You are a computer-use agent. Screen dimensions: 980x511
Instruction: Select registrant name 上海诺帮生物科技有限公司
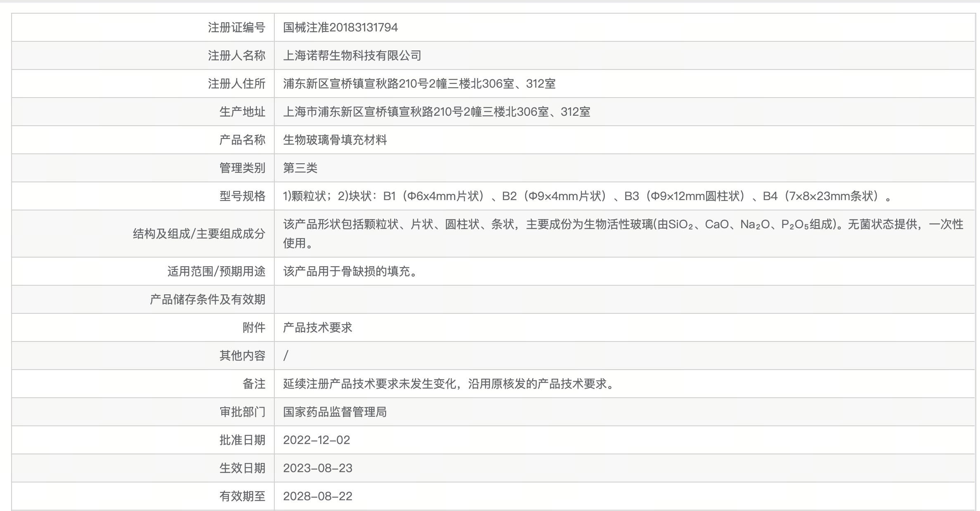coord(352,56)
